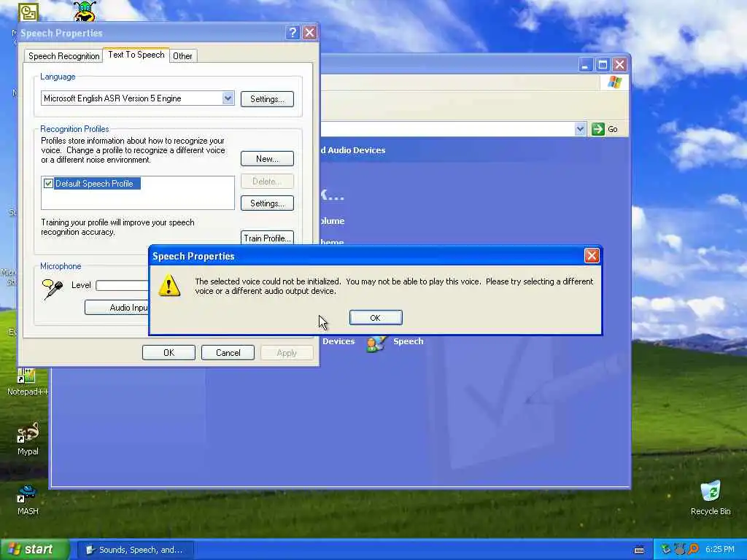The width and height of the screenshot is (747, 560).
Task: Open the Start menu
Action: click(35, 550)
